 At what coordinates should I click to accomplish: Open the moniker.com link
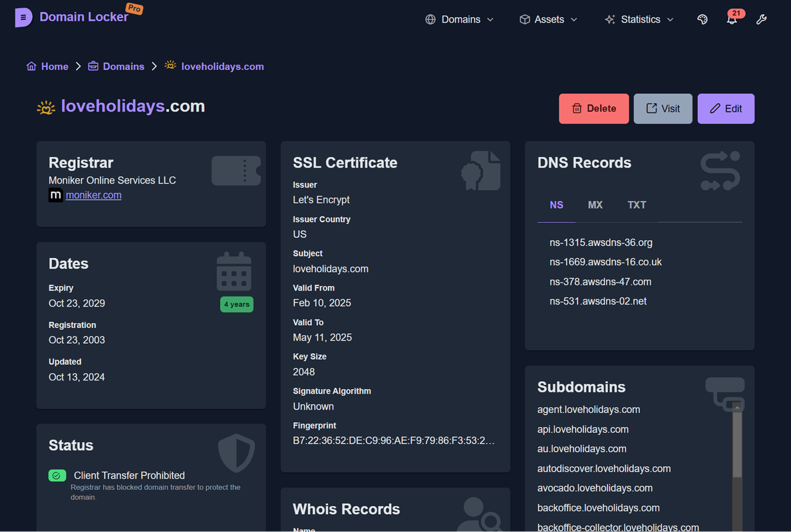tap(94, 196)
